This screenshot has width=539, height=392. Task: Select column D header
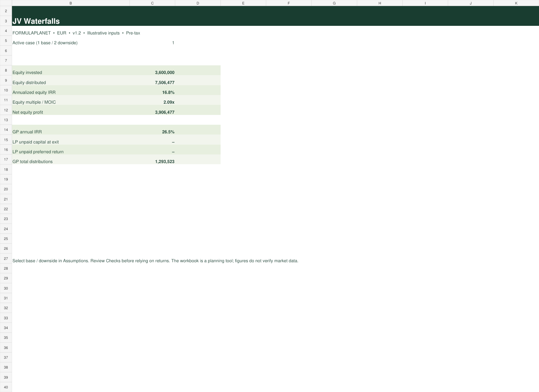tap(198, 3)
